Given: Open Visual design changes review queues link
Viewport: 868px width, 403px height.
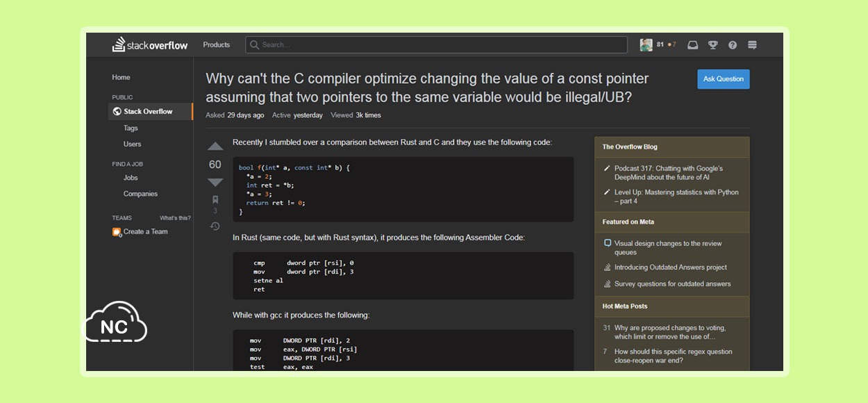Looking at the screenshot, I should point(668,248).
